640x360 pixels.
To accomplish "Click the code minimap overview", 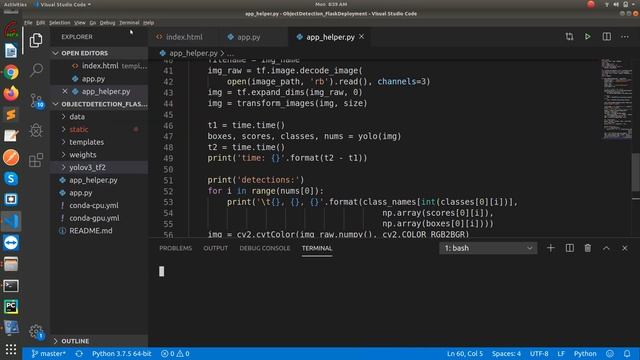I will coord(616,100).
